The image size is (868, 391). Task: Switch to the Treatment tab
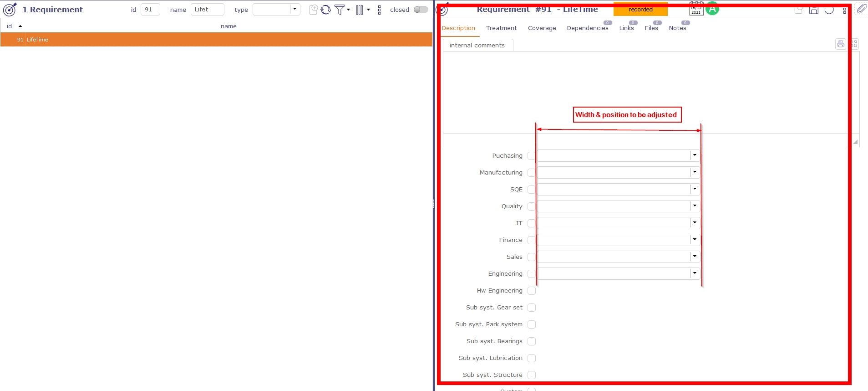coord(501,28)
